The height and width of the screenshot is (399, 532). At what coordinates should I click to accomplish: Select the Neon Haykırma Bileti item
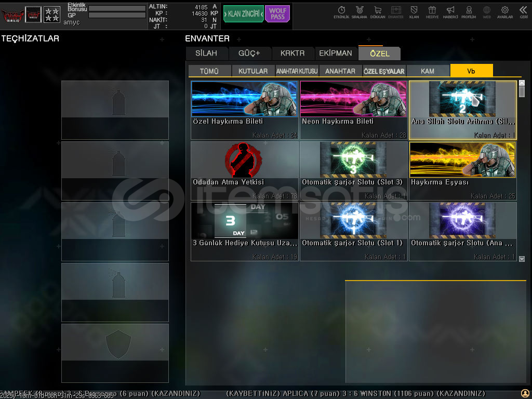point(353,110)
